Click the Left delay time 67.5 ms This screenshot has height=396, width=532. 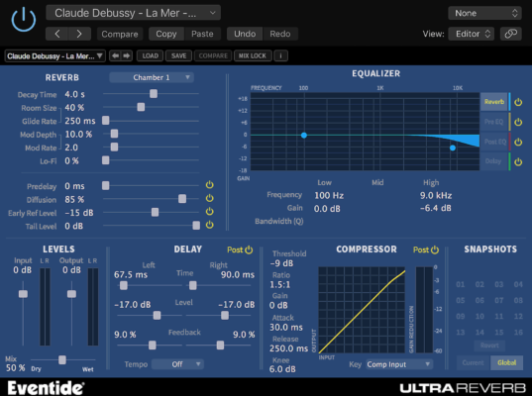click(x=131, y=274)
